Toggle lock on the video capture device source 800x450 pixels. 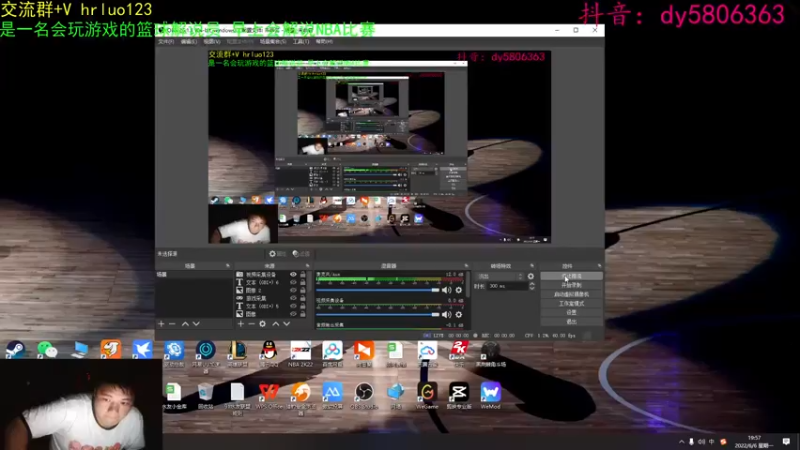tap(303, 274)
